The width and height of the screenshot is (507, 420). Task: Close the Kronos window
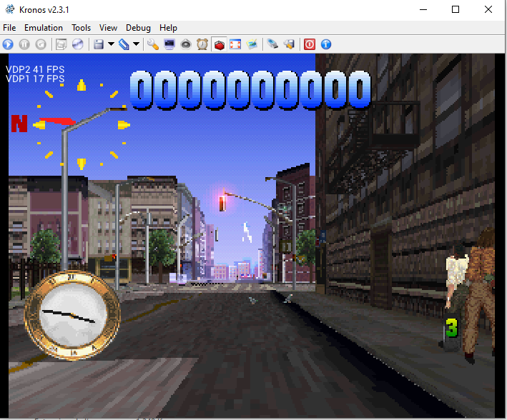pos(488,10)
